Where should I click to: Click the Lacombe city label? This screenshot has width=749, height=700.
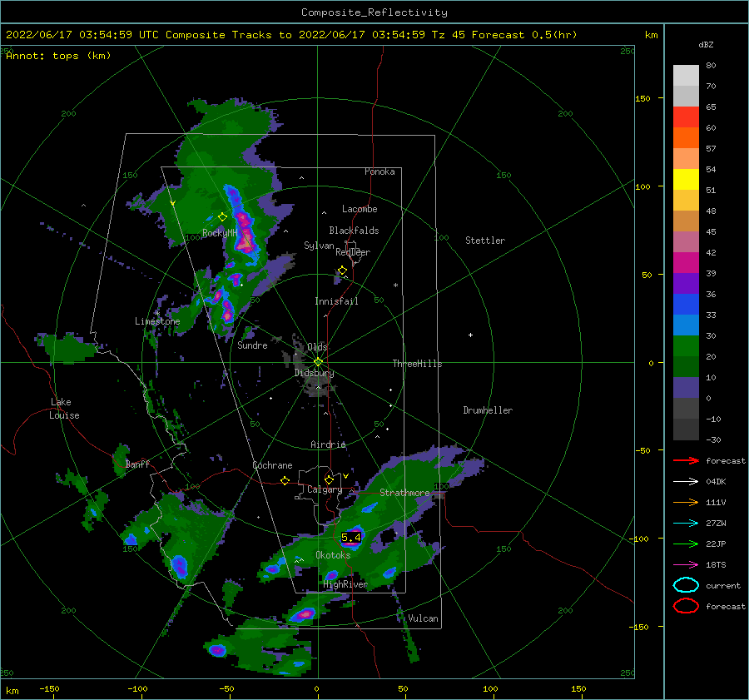click(360, 209)
